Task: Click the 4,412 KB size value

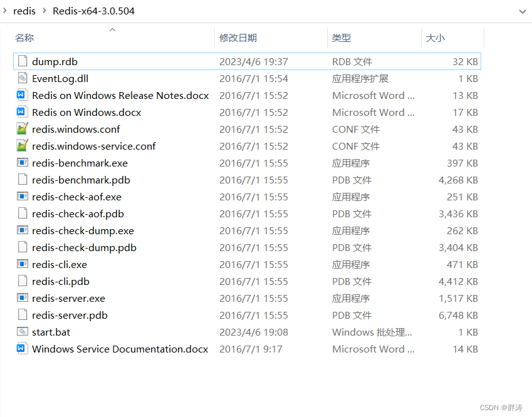Action: coord(458,281)
